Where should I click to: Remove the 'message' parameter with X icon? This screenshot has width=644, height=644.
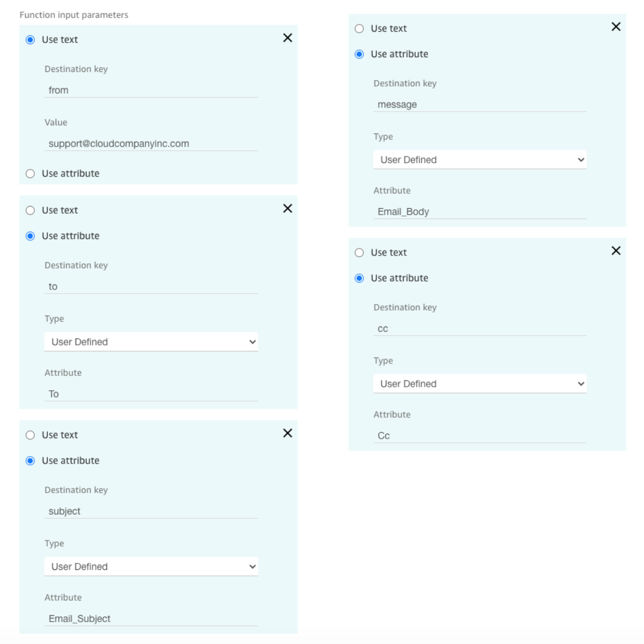point(616,27)
